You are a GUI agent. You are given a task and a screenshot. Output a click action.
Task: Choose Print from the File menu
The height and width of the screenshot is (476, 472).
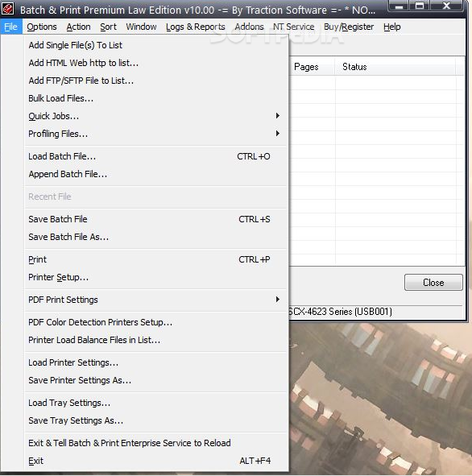point(156,259)
